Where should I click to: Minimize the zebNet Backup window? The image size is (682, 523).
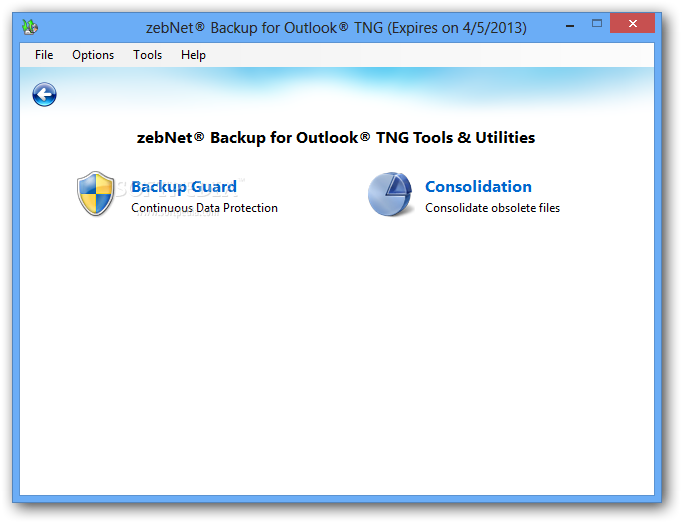[x=570, y=25]
